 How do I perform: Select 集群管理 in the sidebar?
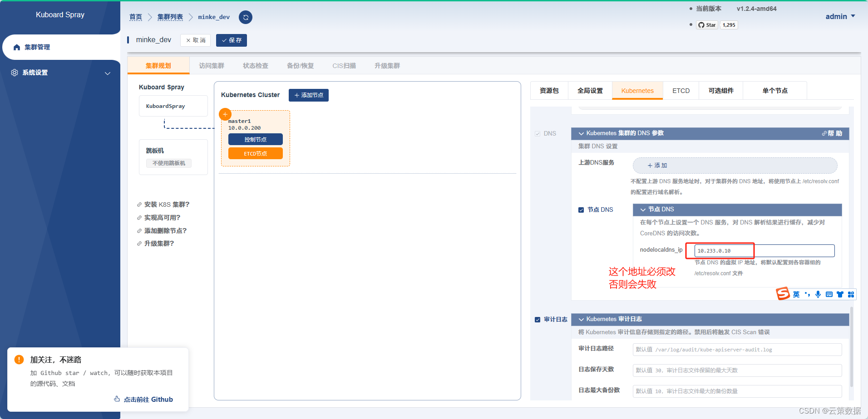[61, 47]
